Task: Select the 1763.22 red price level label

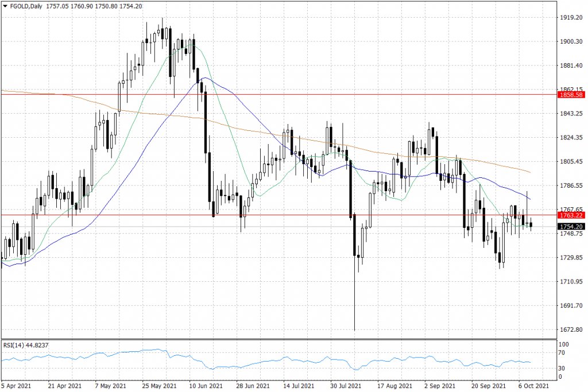Action: click(x=571, y=215)
